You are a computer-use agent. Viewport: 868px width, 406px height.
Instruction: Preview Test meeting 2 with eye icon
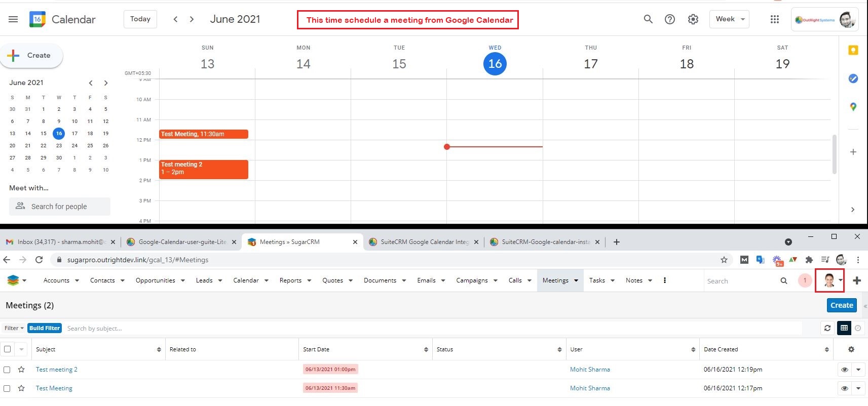845,370
